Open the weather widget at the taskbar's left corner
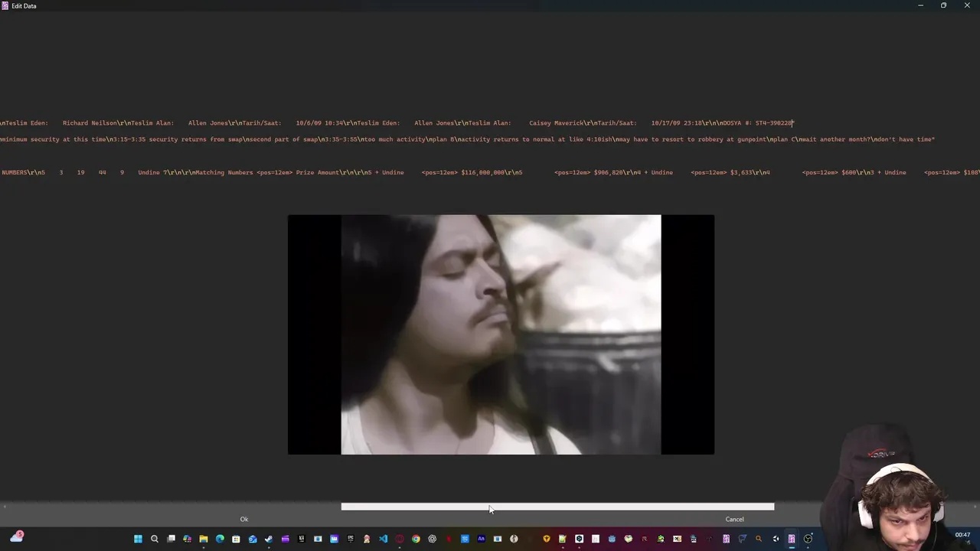 pos(16,537)
